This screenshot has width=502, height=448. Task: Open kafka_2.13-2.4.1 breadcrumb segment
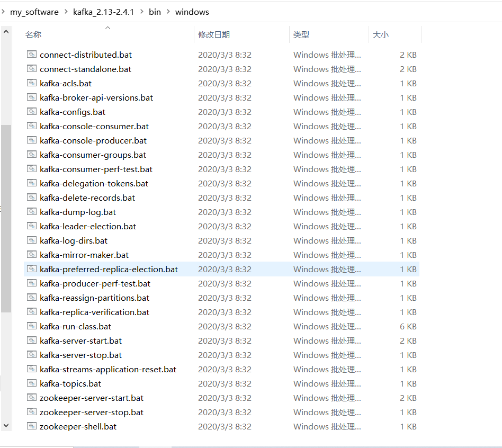tap(103, 12)
